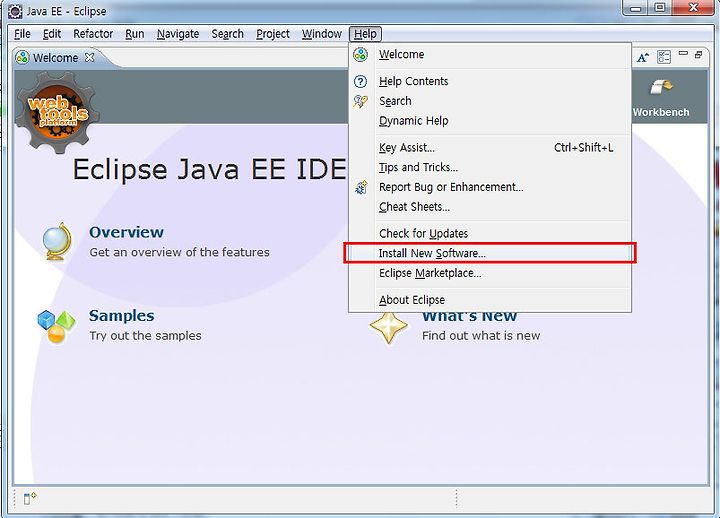Choose Check for Updates
The height and width of the screenshot is (518, 720).
[490, 234]
